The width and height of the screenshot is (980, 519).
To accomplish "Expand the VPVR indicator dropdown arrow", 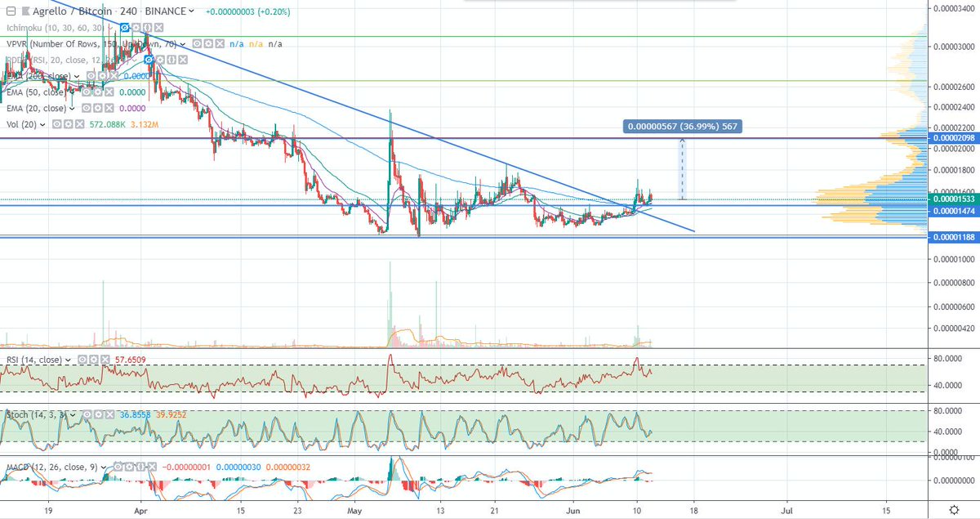I will click(x=182, y=44).
